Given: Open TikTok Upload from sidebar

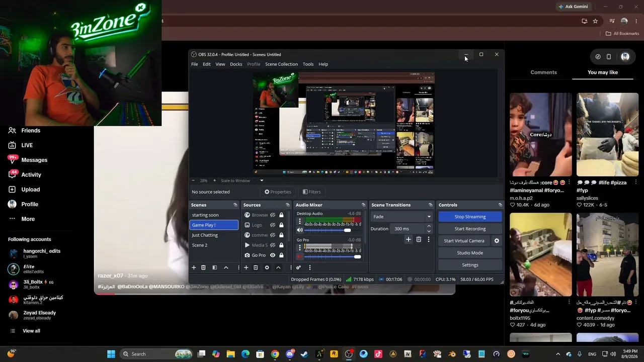Looking at the screenshot, I should tap(24, 190).
